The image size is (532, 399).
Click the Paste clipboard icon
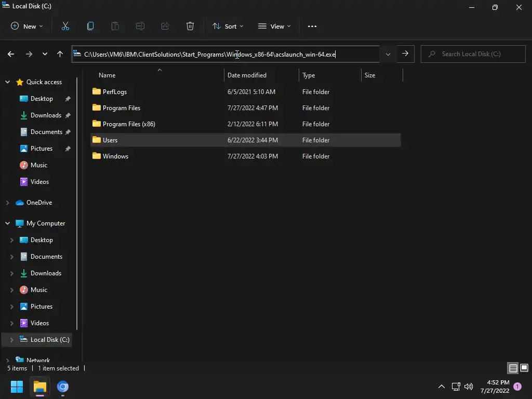tap(115, 26)
